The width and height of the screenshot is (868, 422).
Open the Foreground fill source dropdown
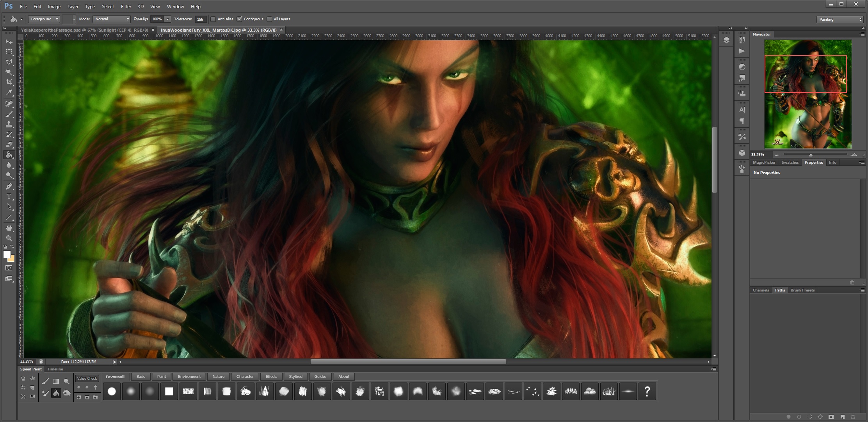click(44, 19)
